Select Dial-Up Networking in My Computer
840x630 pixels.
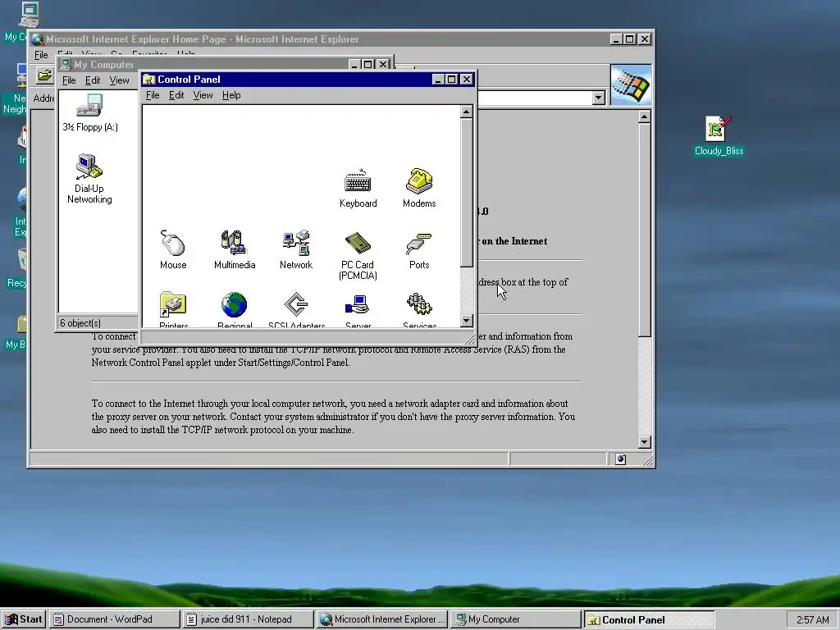pos(89,179)
